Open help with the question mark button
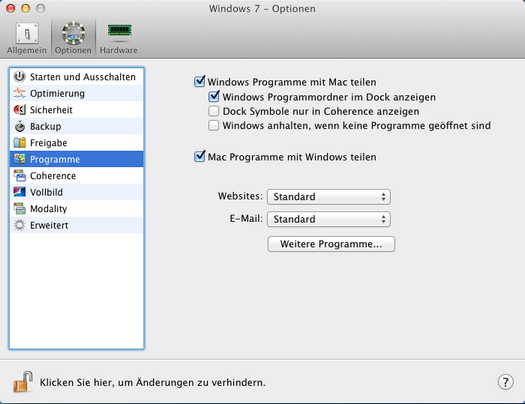 coord(506,382)
